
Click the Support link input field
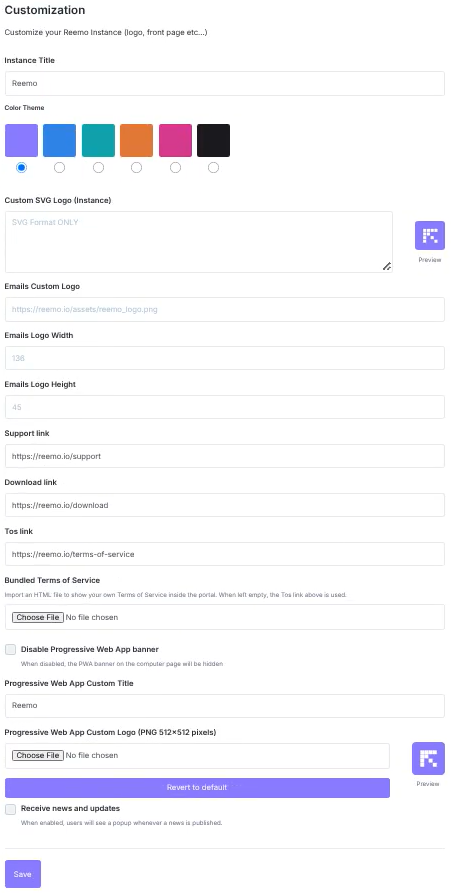(225, 456)
